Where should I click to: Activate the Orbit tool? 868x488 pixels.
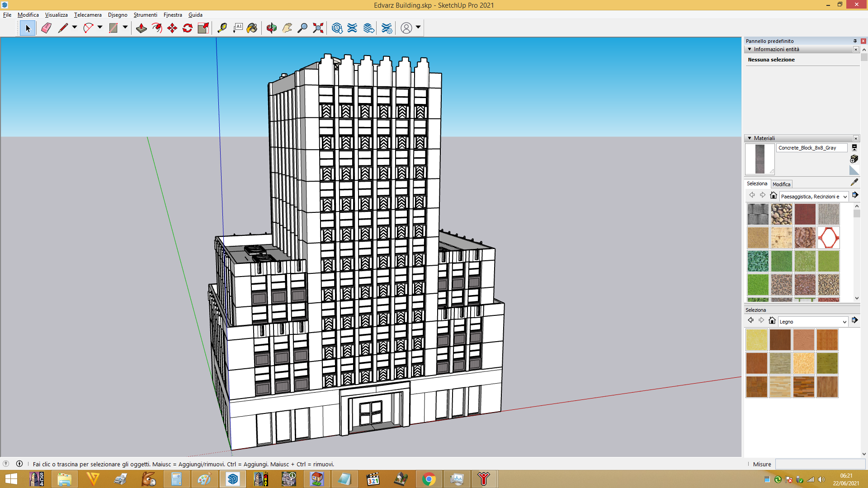click(x=271, y=28)
